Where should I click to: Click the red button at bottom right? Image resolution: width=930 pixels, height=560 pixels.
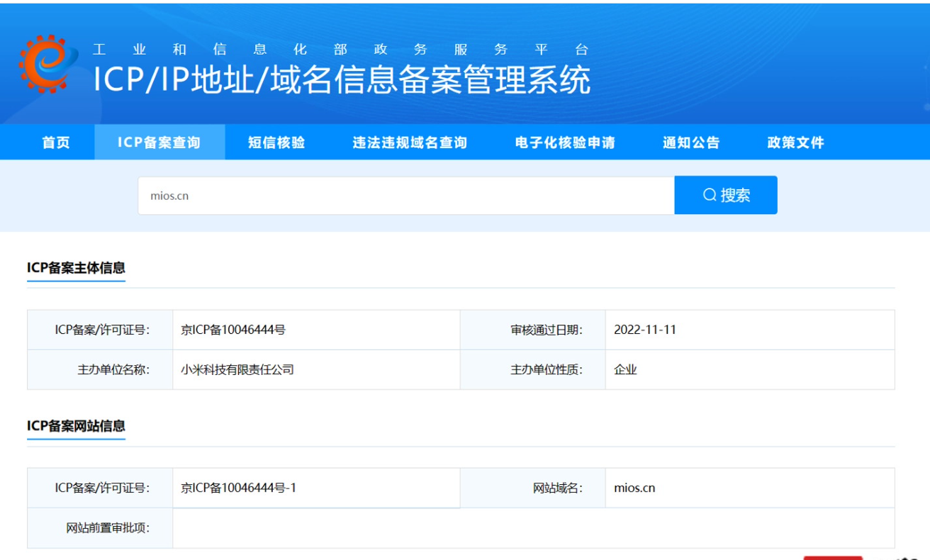click(833, 557)
